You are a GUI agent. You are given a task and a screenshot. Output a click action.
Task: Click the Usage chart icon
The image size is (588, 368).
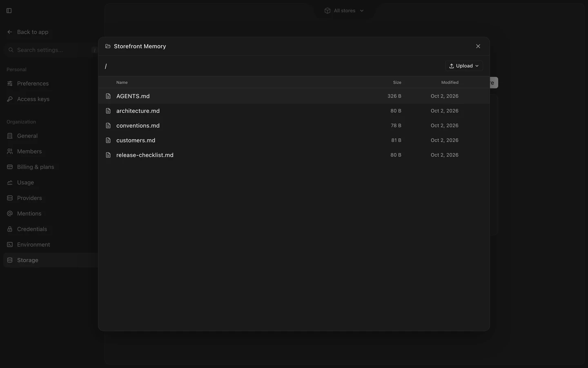(10, 182)
